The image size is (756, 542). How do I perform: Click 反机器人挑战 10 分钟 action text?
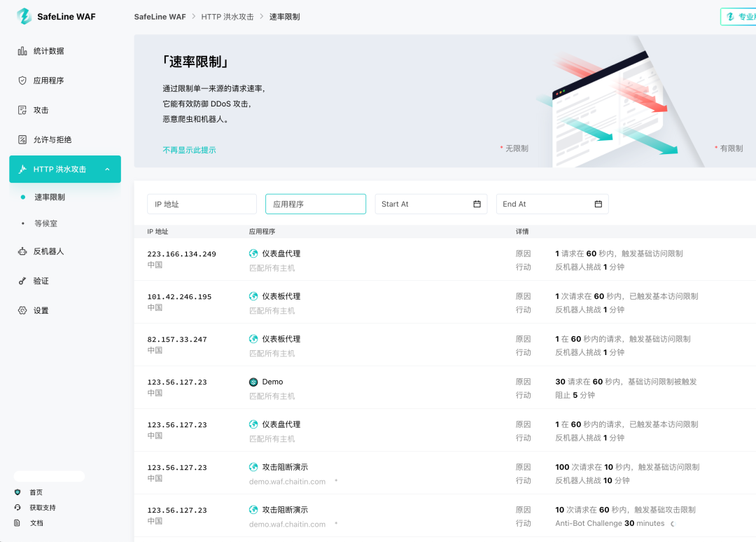coord(592,481)
